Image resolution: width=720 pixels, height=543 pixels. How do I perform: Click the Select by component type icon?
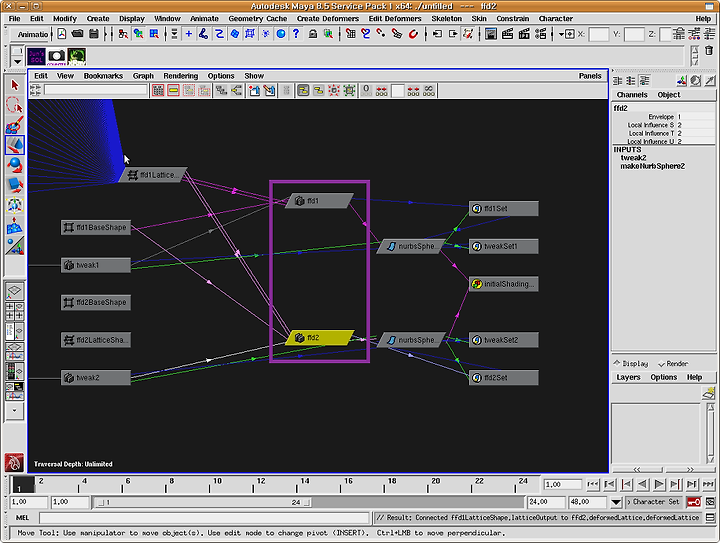click(x=154, y=34)
